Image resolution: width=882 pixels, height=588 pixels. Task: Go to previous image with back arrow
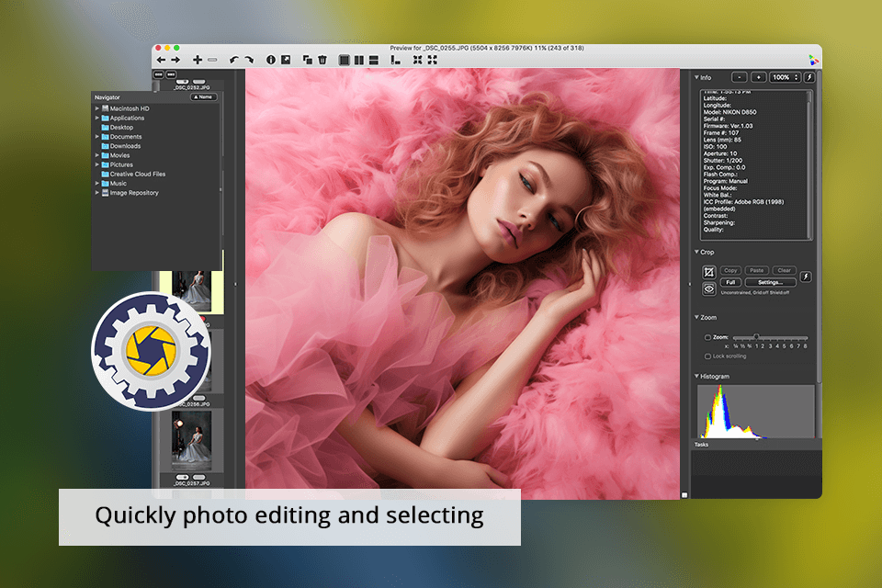point(162,60)
